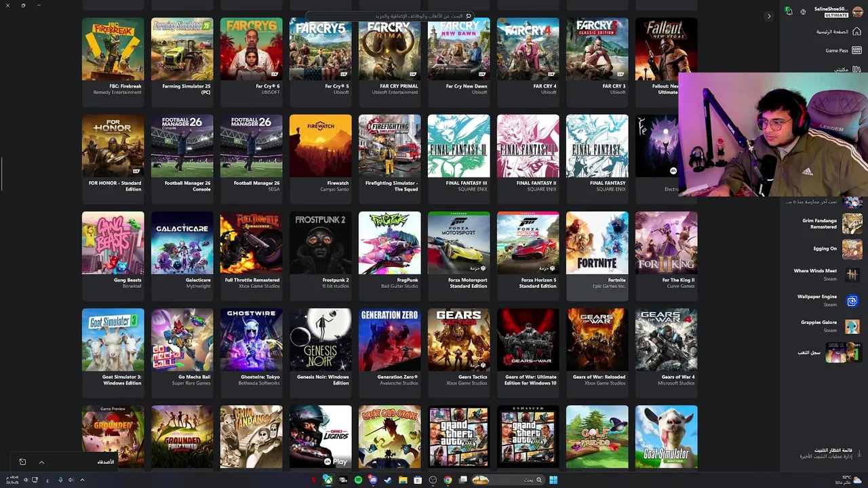The width and height of the screenshot is (868, 488).
Task: Select the Farming Simulator 25 game tile
Action: [182, 62]
